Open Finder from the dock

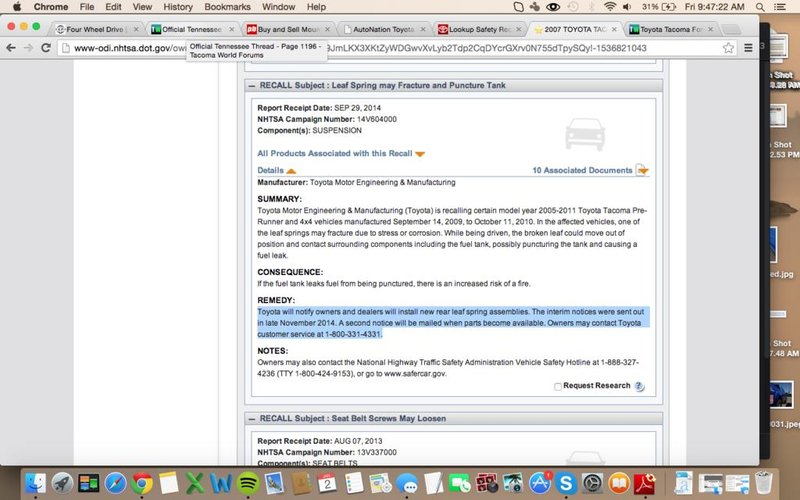[x=36, y=483]
